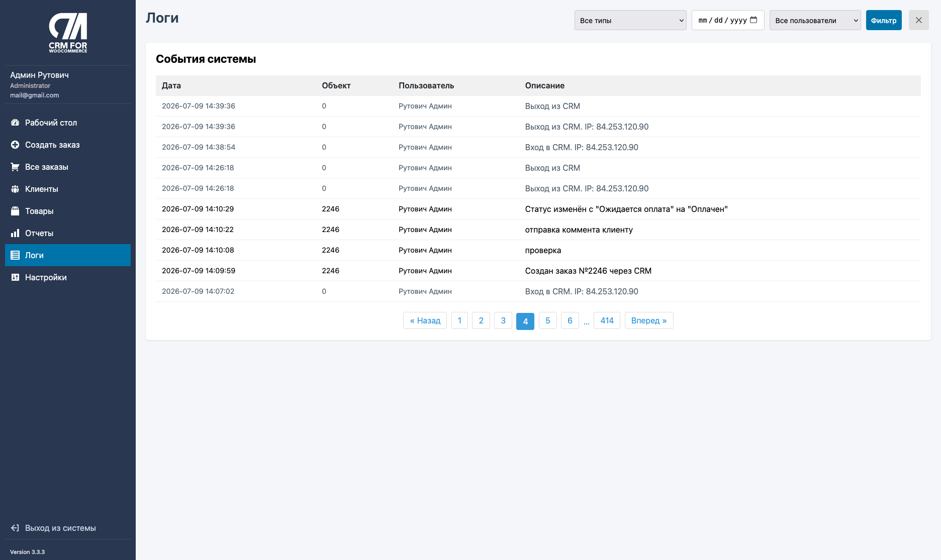The image size is (941, 560).
Task: Click the mm/dd/yyyy date input
Action: [728, 20]
